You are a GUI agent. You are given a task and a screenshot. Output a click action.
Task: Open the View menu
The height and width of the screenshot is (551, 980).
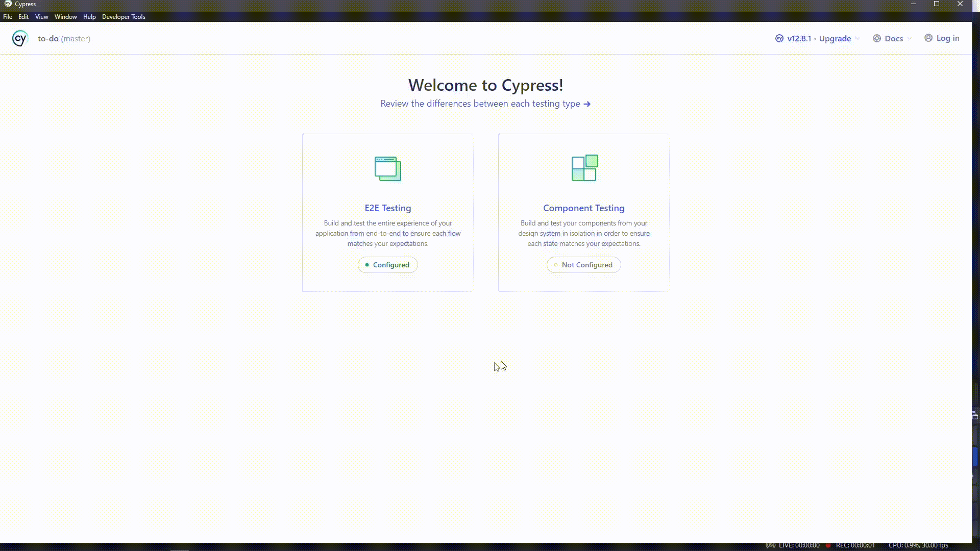tap(41, 17)
